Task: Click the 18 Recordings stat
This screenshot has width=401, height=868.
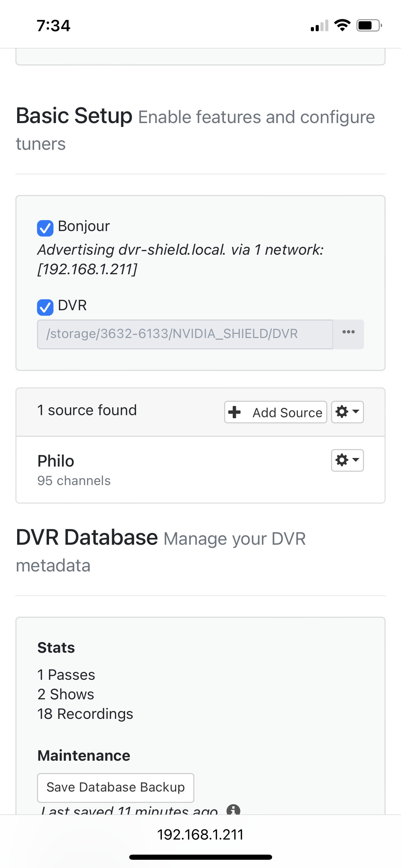Action: click(85, 714)
